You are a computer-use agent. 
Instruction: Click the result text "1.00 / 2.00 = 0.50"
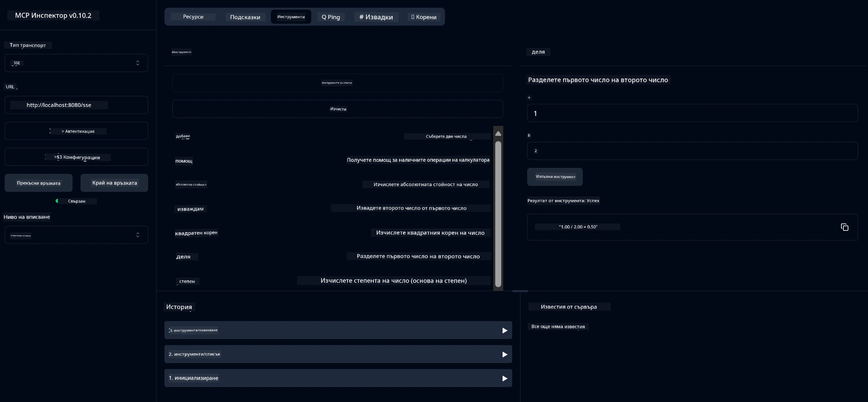pos(578,227)
